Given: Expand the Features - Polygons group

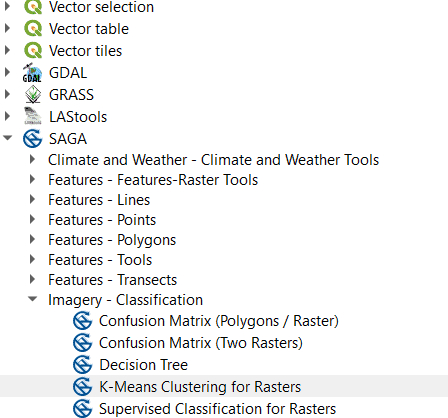Looking at the screenshot, I should tap(32, 239).
